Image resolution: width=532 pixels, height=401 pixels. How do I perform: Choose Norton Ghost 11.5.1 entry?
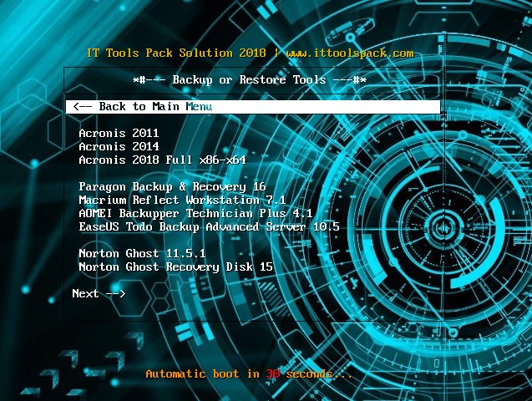tap(142, 253)
